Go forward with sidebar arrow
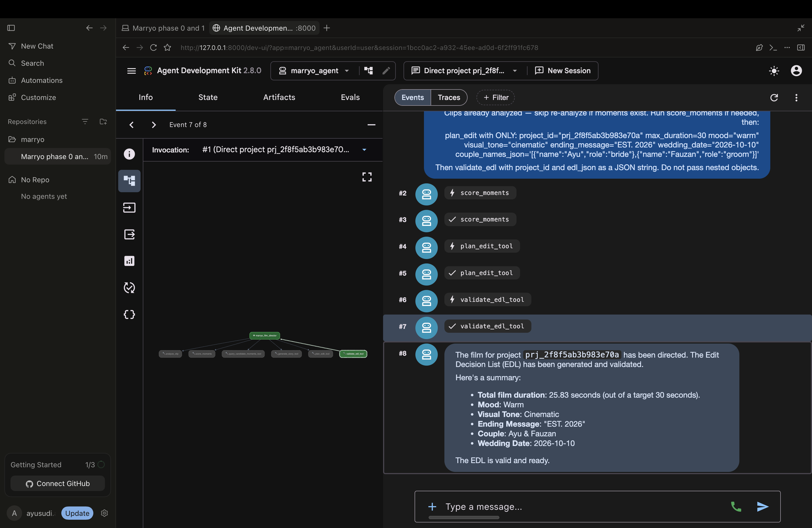The height and width of the screenshot is (528, 812). 103,28
